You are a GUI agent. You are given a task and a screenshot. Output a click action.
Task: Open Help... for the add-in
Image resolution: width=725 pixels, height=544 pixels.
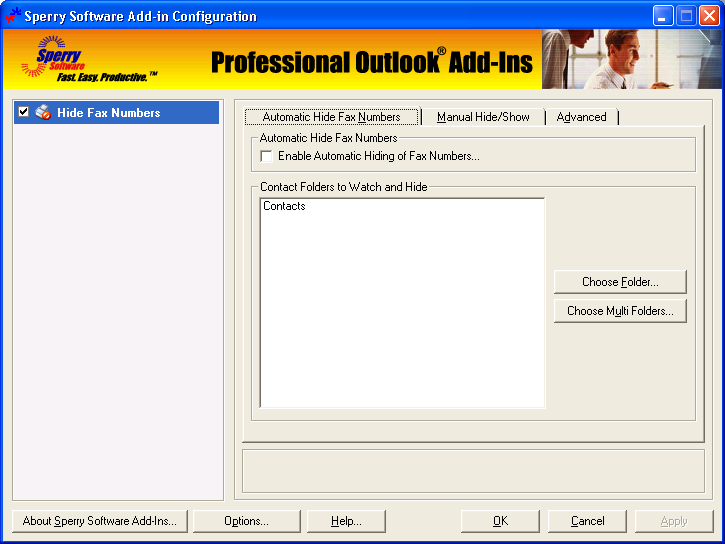[x=346, y=521]
